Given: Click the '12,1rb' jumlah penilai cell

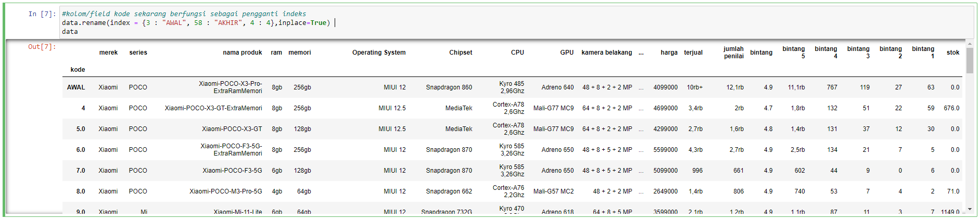Looking at the screenshot, I should tap(735, 87).
